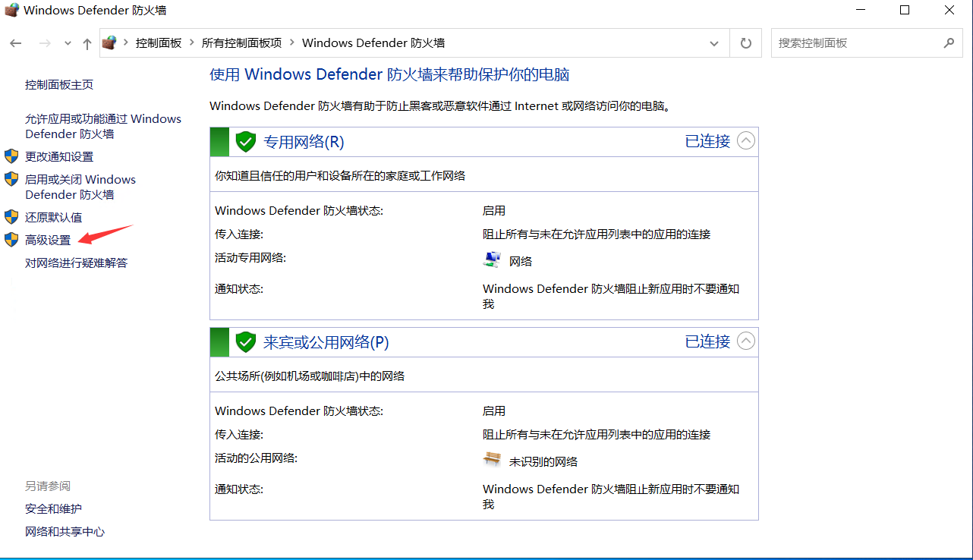This screenshot has width=973, height=560.
Task: Select 所有控制面板项 breadcrumb in address bar
Action: [x=241, y=43]
